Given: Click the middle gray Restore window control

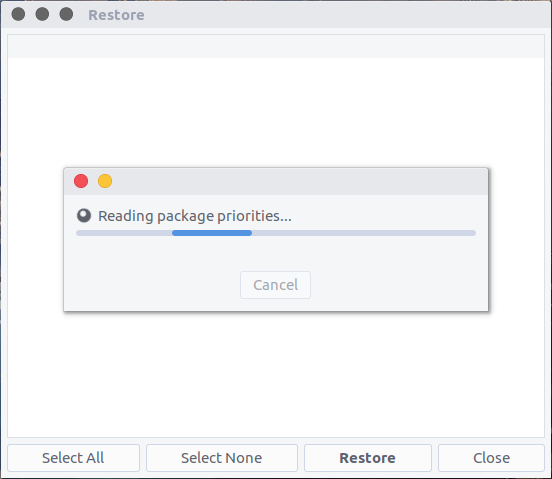Looking at the screenshot, I should click(x=42, y=14).
